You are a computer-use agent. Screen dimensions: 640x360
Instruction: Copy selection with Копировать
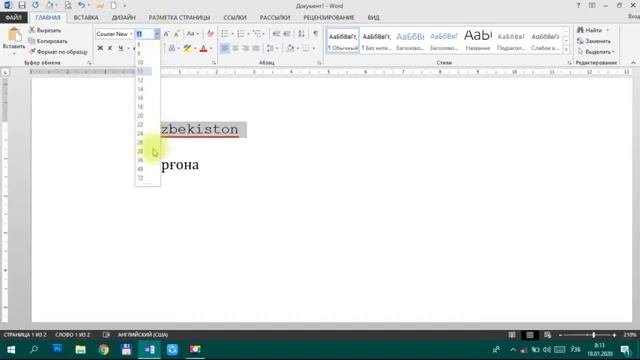click(x=48, y=41)
